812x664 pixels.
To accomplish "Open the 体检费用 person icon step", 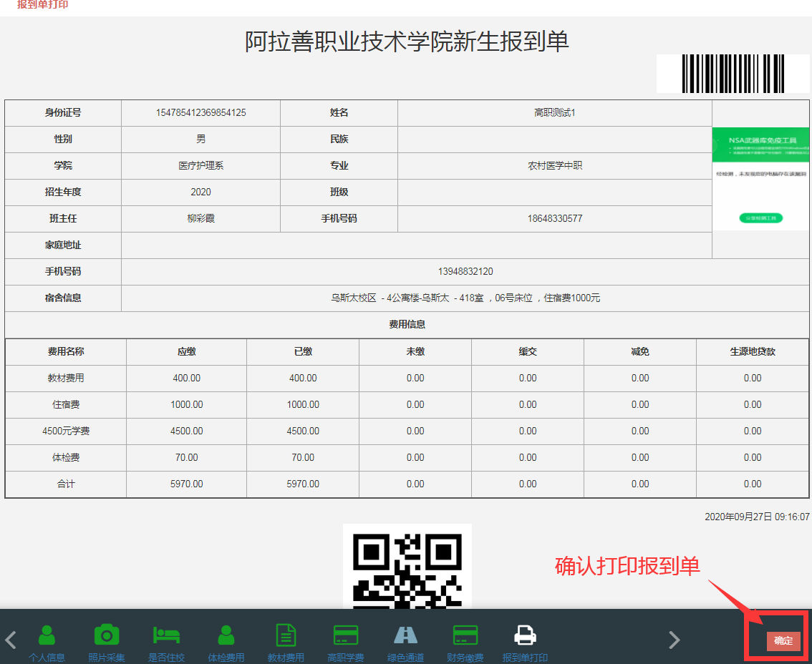I will (226, 635).
